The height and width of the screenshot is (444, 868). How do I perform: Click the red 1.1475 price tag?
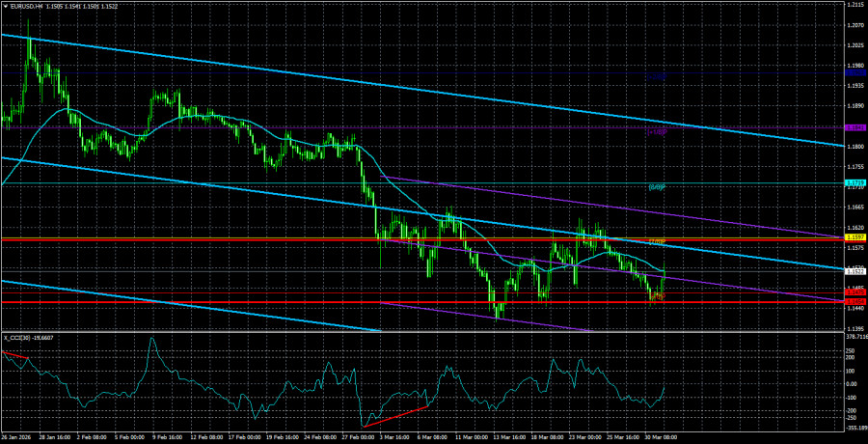(854, 291)
